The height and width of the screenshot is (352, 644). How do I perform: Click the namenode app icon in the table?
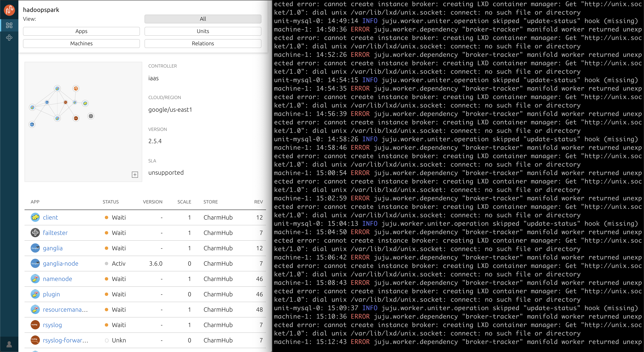coord(35,279)
